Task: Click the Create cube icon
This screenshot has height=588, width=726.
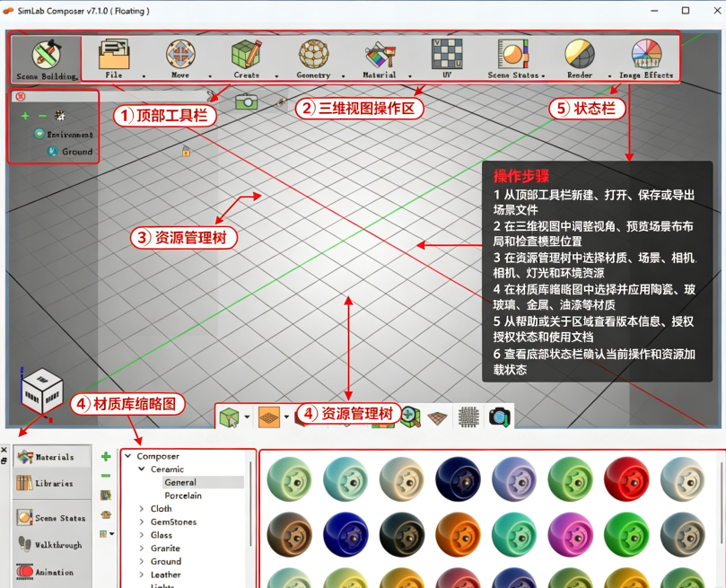Action: click(x=247, y=54)
